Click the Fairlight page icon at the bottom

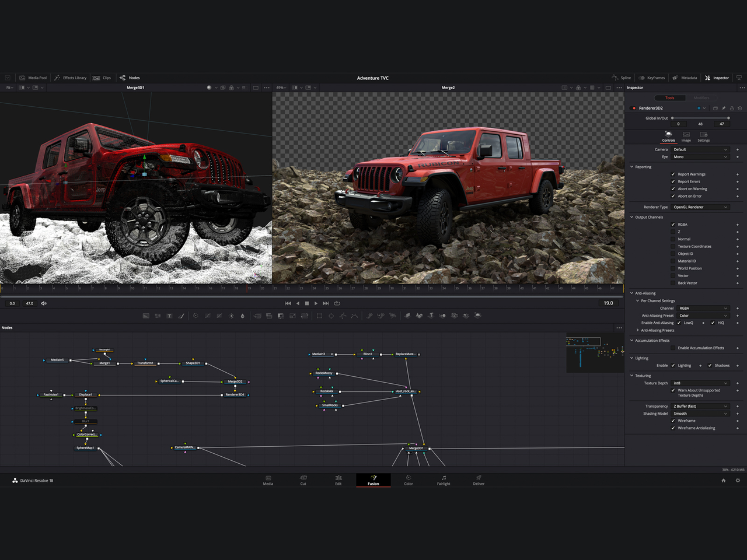[444, 480]
